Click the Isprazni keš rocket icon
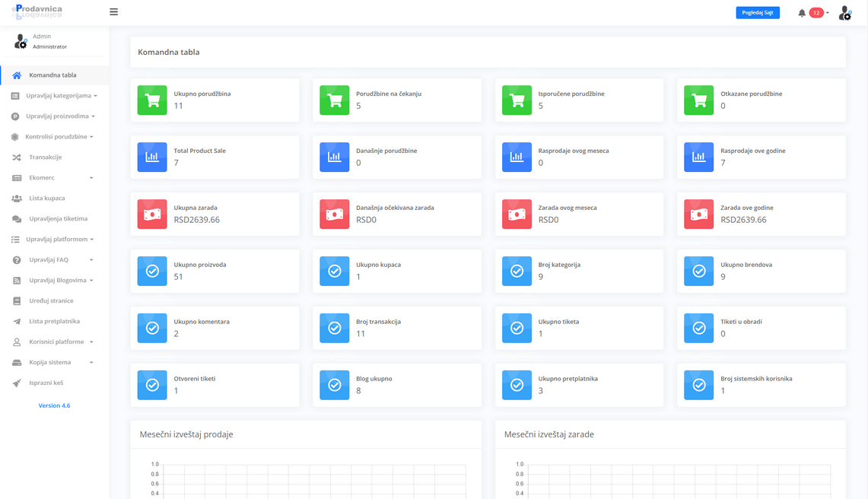 click(17, 383)
